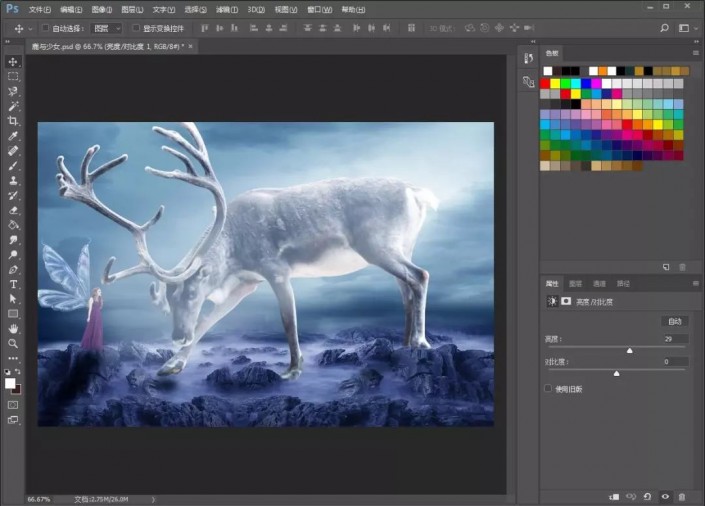705x506 pixels.
Task: Open the 属性 panel options menu
Action: 696,283
